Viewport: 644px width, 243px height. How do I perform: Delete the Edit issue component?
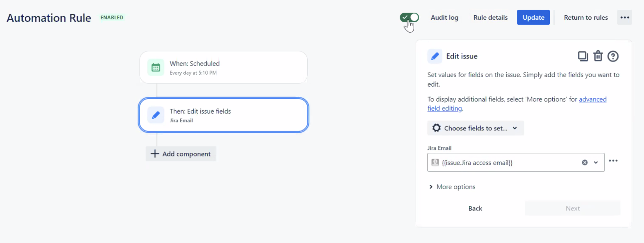point(598,56)
